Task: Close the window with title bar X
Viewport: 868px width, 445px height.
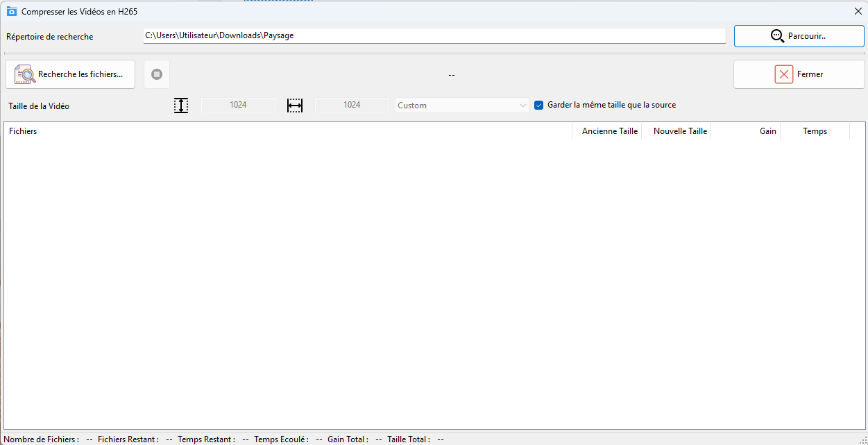Action: [858, 12]
